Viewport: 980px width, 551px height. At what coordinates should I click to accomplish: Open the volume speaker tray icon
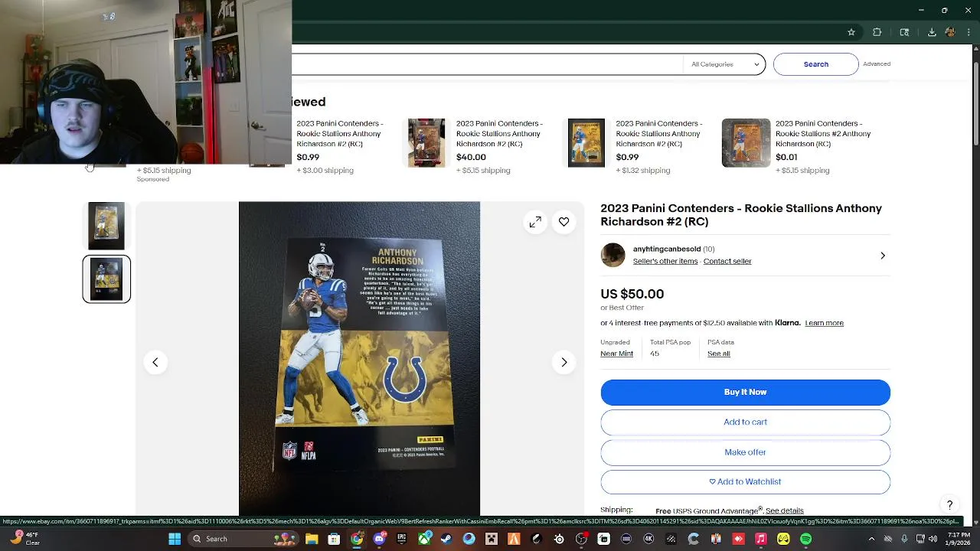(934, 539)
